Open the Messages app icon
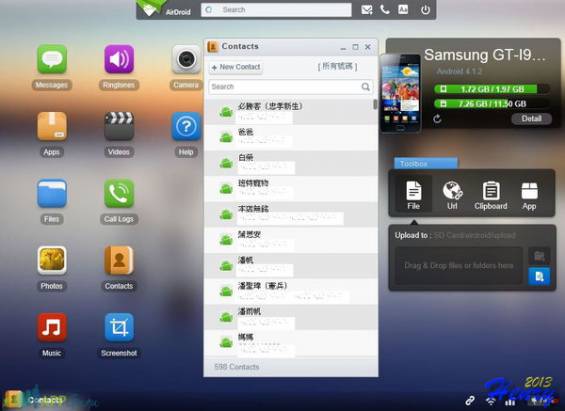Screen dimensions: 565x411 [x=52, y=59]
